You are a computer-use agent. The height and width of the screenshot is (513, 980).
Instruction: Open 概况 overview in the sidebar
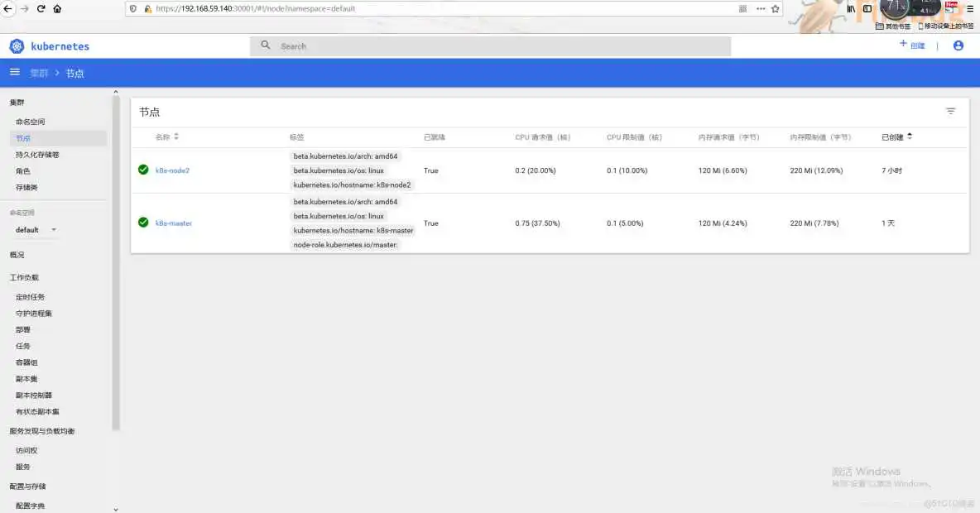coord(17,255)
